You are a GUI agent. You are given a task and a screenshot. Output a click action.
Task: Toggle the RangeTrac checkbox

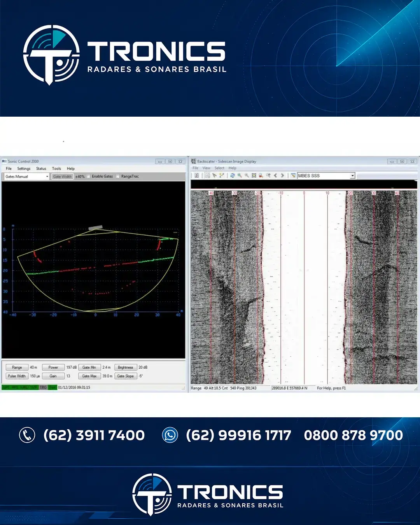[117, 176]
